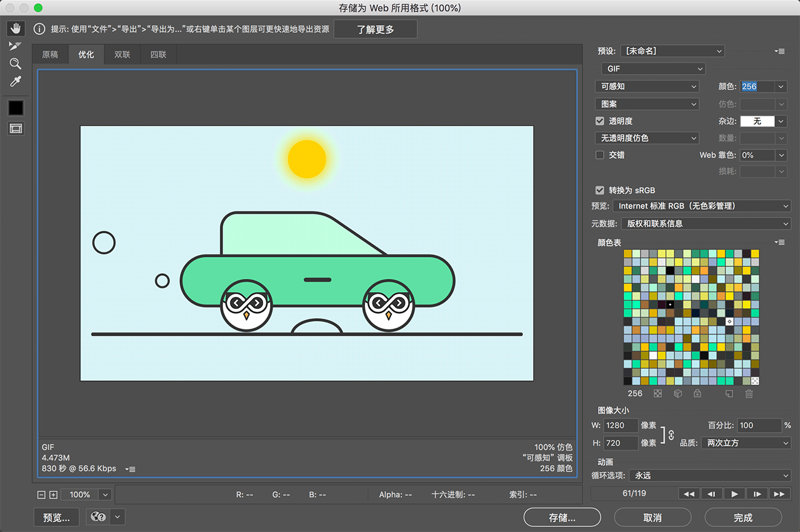This screenshot has width=800, height=532.
Task: Open the GIF file format dropdown
Action: pos(653,69)
